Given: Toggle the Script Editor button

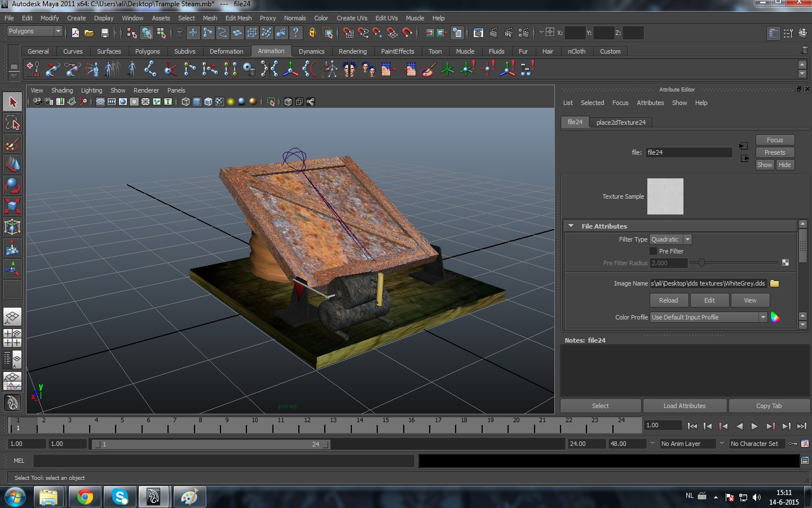Looking at the screenshot, I should 805,461.
